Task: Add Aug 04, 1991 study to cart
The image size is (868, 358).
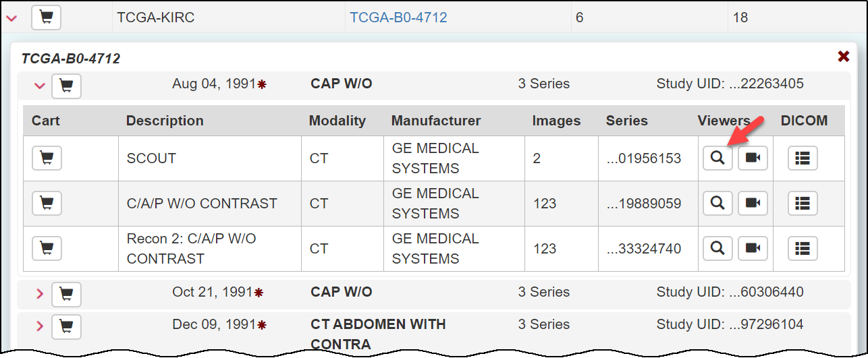Action: pyautogui.click(x=66, y=86)
